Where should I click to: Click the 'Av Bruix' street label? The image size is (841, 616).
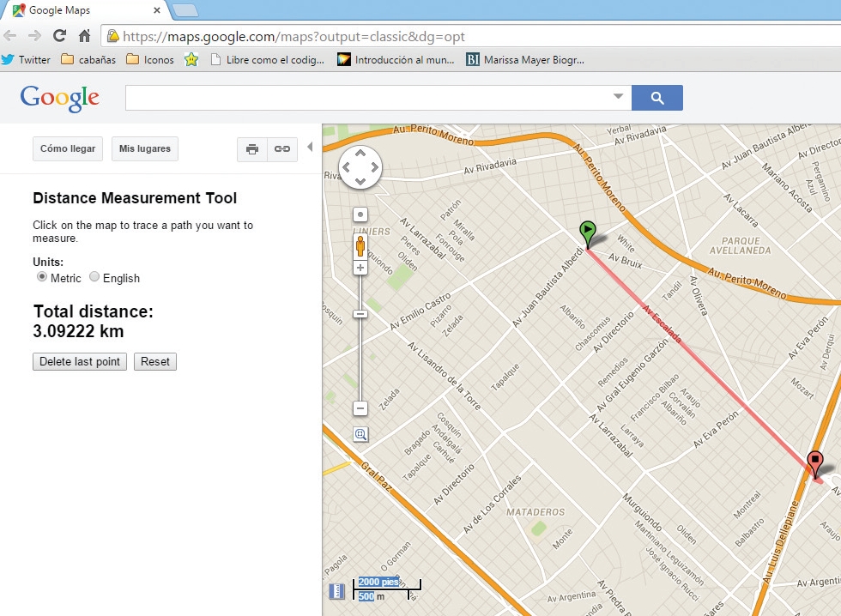pos(626,261)
